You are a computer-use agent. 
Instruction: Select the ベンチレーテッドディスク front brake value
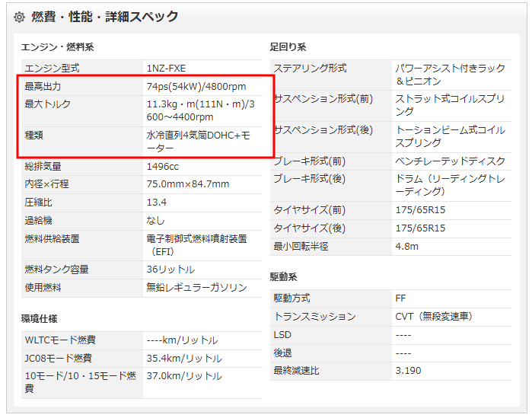450,161
